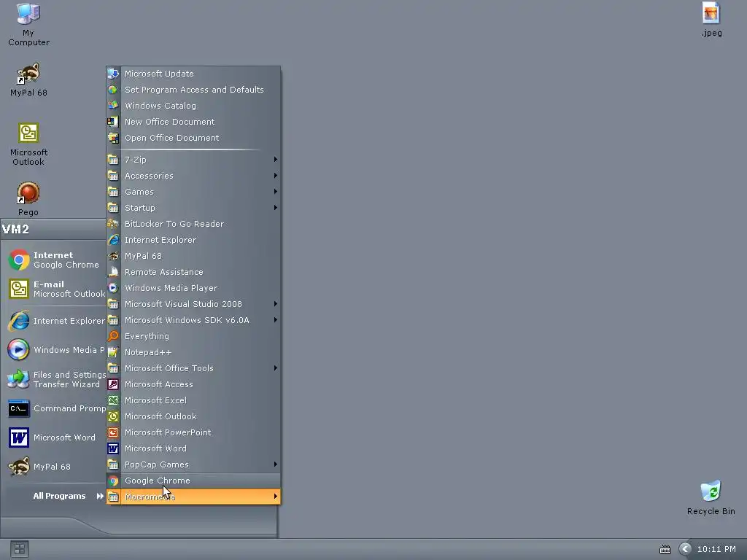The width and height of the screenshot is (747, 560).
Task: Expand the highlighted Macromedia submenu
Action: point(193,497)
